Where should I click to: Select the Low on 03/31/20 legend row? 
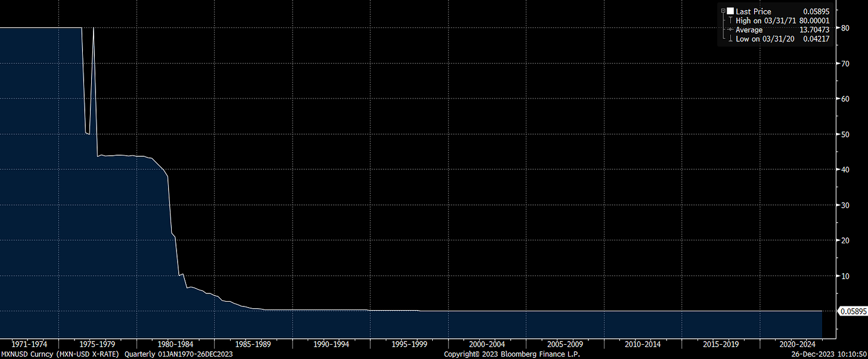pos(766,38)
